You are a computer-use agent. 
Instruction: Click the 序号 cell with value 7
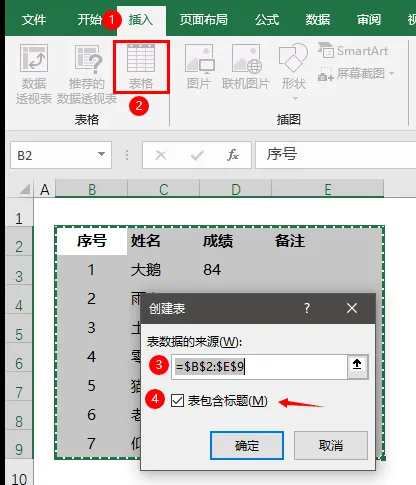coord(92,444)
